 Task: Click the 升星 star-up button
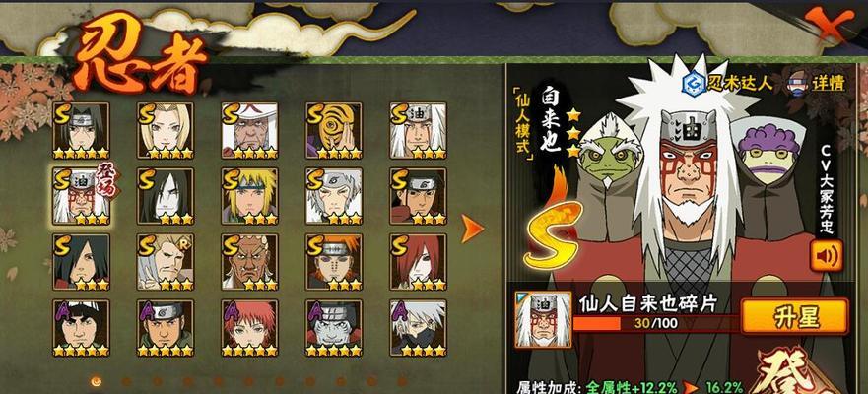[x=795, y=316]
